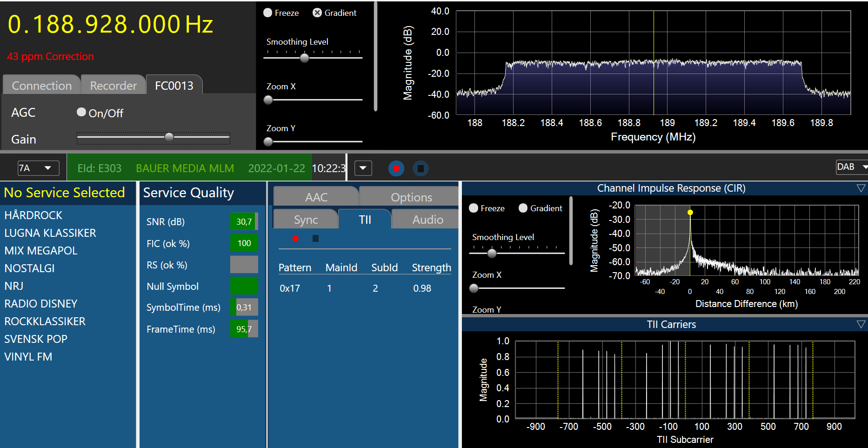Expand the dropdown arrow next to the clock

click(363, 168)
